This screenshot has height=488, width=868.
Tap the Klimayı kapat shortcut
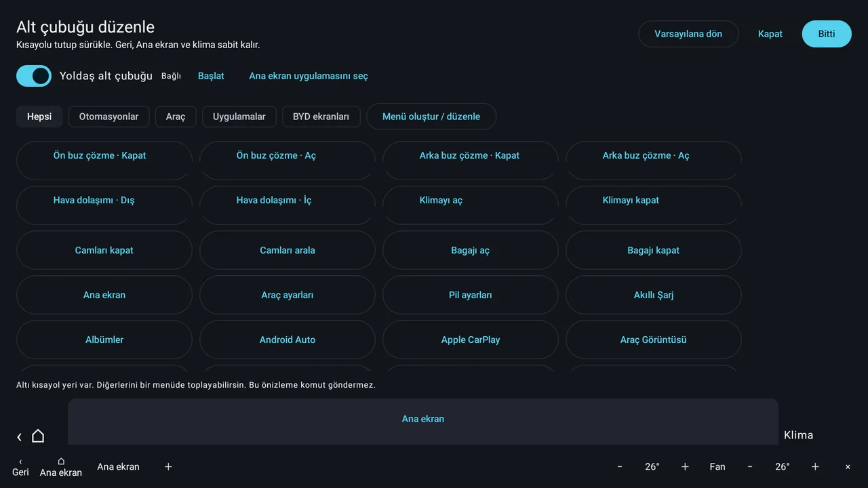click(654, 205)
